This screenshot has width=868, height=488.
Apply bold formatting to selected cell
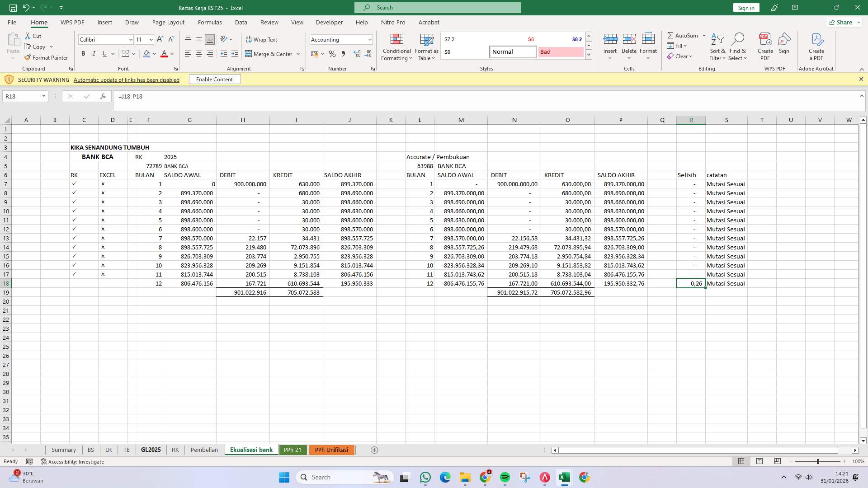83,54
